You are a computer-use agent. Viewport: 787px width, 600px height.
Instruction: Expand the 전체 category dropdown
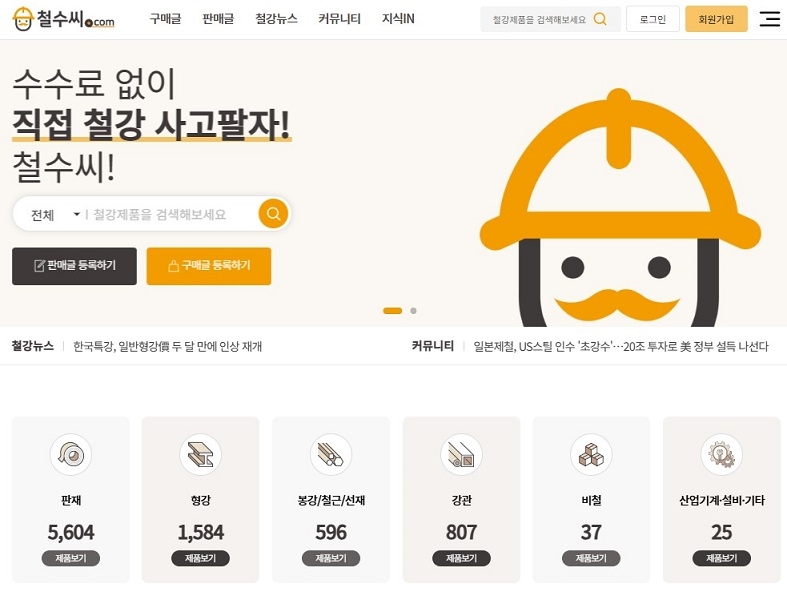(x=55, y=215)
